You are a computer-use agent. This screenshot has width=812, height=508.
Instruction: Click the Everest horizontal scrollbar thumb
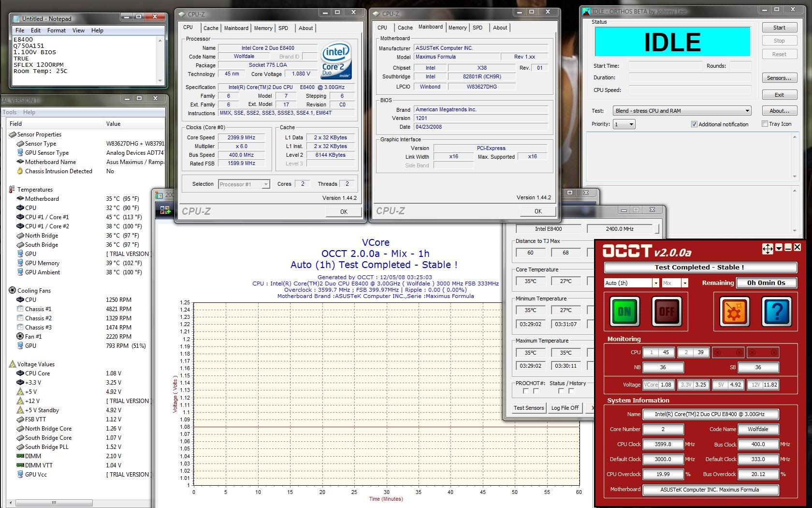54,503
